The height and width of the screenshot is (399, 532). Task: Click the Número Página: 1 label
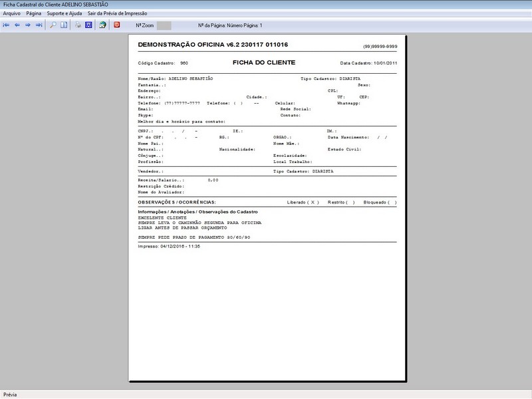click(244, 25)
